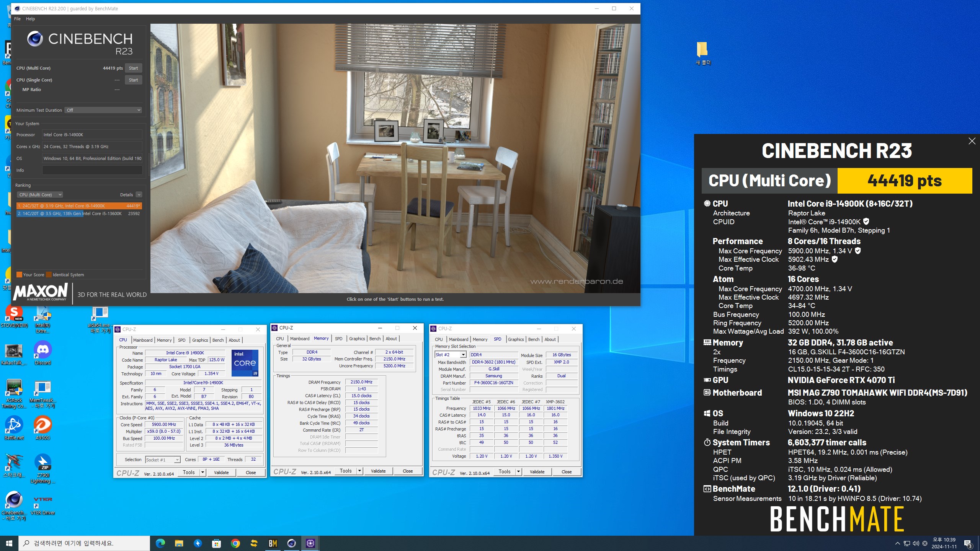Open the network icon in system tray
980x551 pixels.
click(x=906, y=543)
